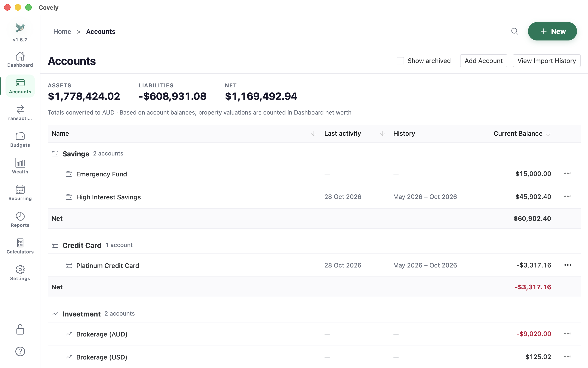
Task: Open View Import History
Action: (x=546, y=61)
